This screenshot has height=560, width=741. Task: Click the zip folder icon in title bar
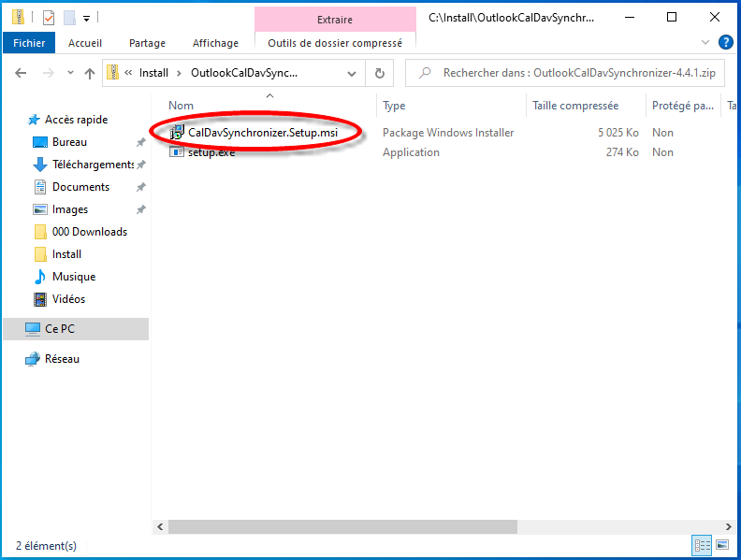pos(19,18)
